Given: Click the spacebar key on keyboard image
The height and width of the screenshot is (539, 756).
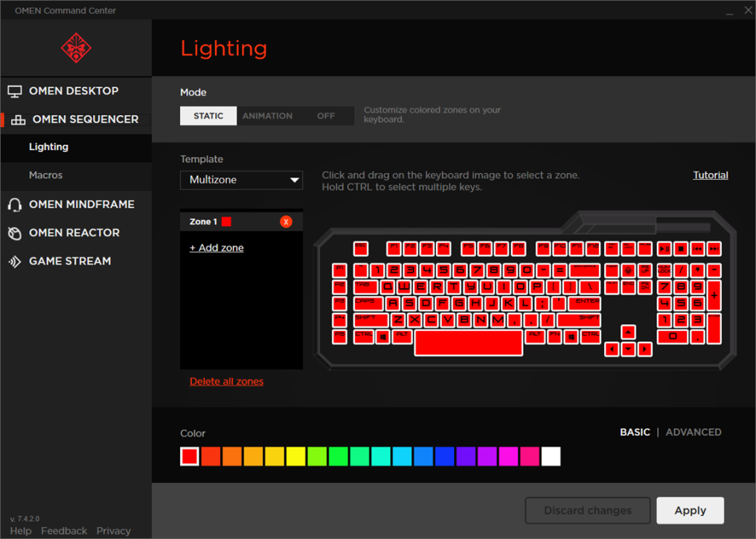Looking at the screenshot, I should pyautogui.click(x=468, y=343).
